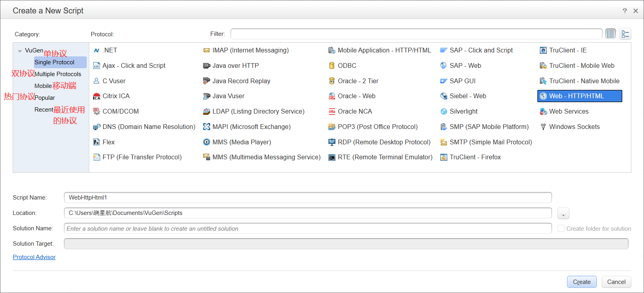Choose the SAP GUI icon
The width and height of the screenshot is (644, 293).
click(444, 81)
